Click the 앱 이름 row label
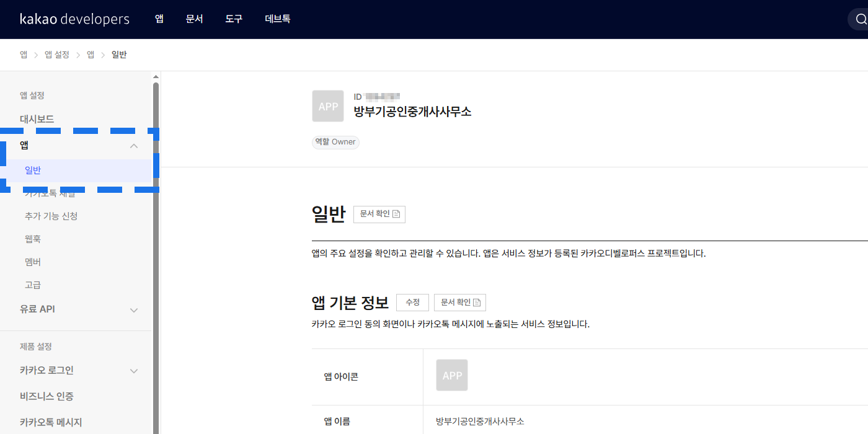 337,422
